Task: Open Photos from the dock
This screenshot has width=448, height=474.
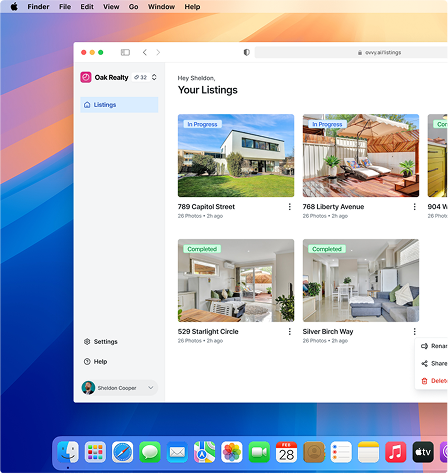Action: point(232,452)
